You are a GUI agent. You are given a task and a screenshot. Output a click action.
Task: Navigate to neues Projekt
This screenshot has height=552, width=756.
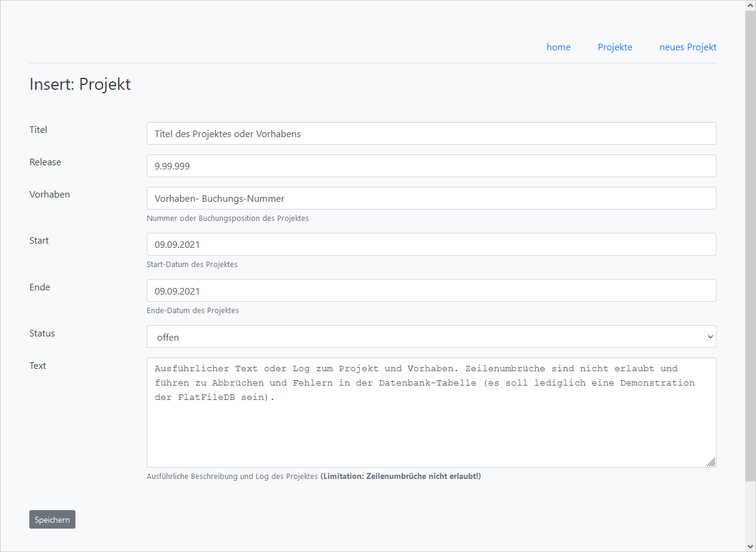687,47
